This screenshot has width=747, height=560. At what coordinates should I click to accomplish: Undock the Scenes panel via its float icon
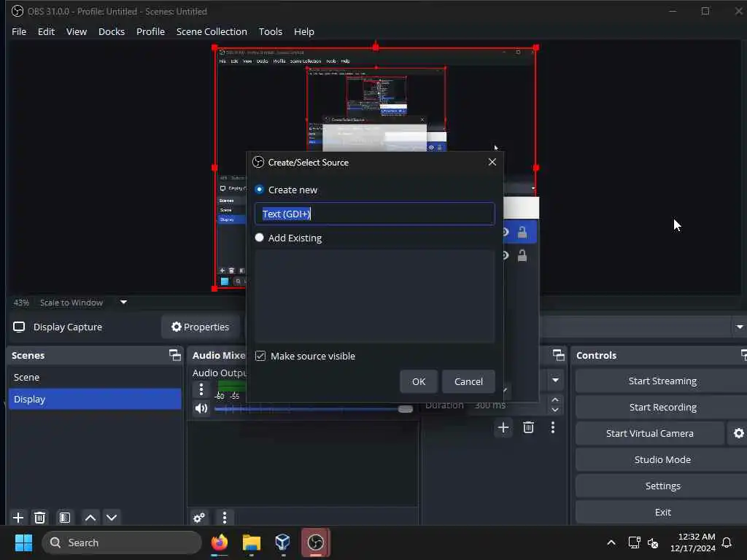tap(175, 355)
